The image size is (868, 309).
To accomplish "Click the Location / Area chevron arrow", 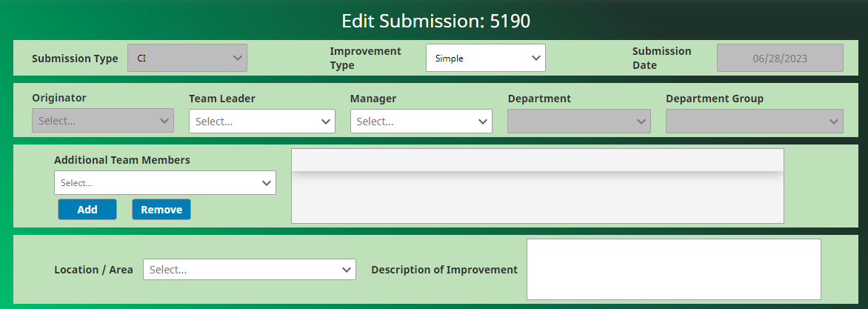I will click(347, 270).
